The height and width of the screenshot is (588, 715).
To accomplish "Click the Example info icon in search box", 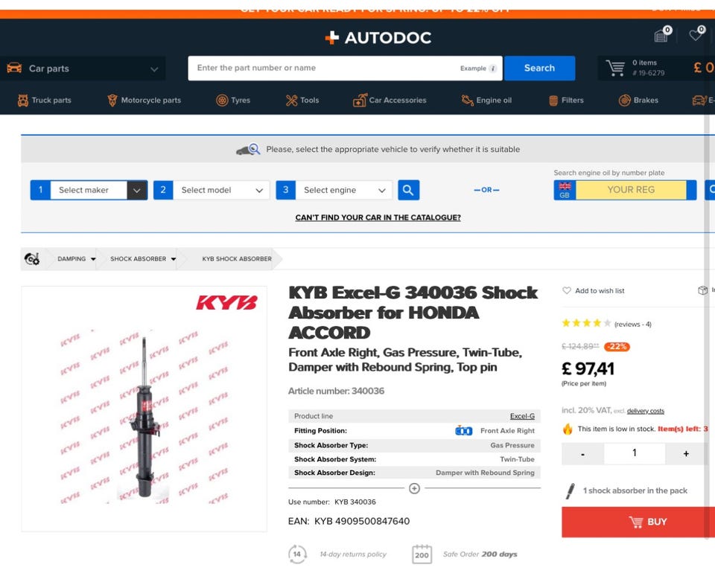I will click(x=492, y=68).
